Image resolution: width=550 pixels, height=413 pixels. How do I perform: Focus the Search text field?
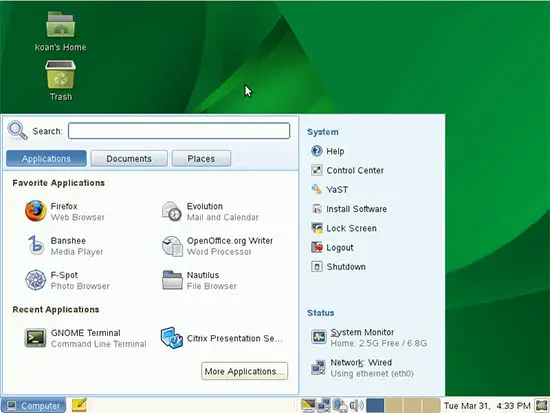[x=179, y=131]
